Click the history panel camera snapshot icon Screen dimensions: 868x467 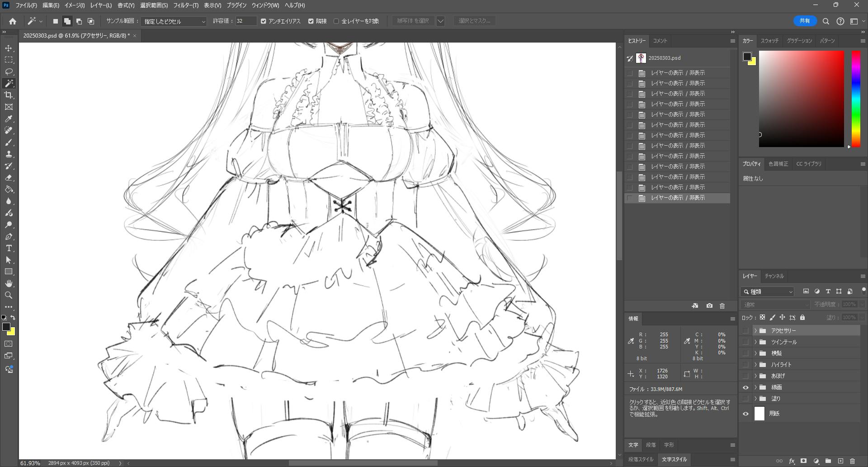click(x=709, y=306)
